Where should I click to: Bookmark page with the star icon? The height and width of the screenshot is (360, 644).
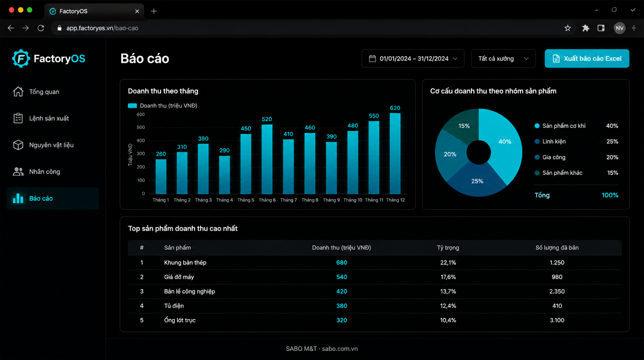coord(568,28)
